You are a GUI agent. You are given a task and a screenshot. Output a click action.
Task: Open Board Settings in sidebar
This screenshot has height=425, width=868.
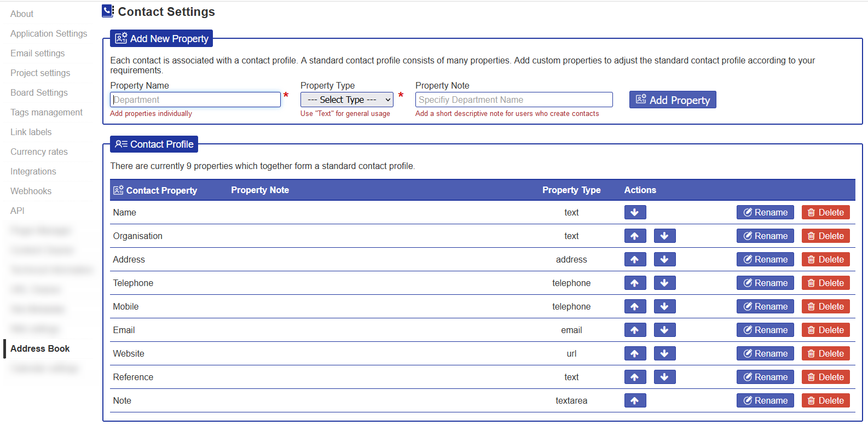(x=39, y=92)
